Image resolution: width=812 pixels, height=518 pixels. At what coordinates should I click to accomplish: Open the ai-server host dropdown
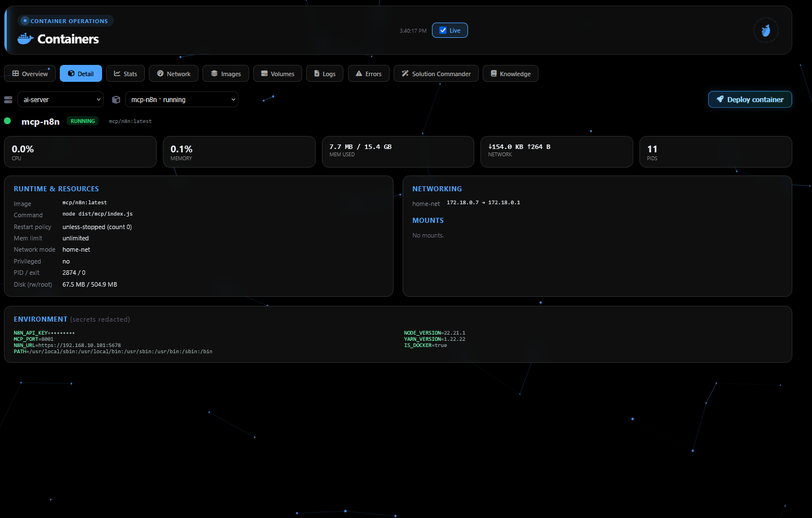(x=60, y=99)
